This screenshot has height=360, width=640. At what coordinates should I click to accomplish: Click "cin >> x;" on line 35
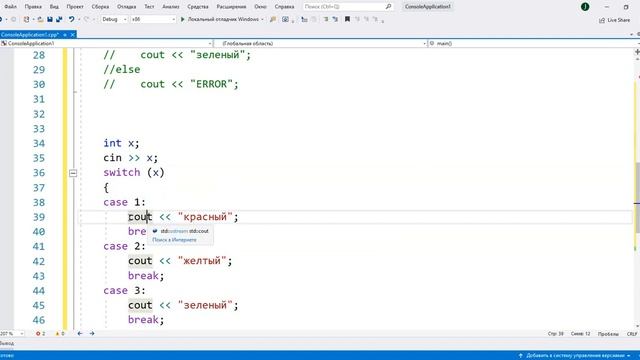click(131, 158)
